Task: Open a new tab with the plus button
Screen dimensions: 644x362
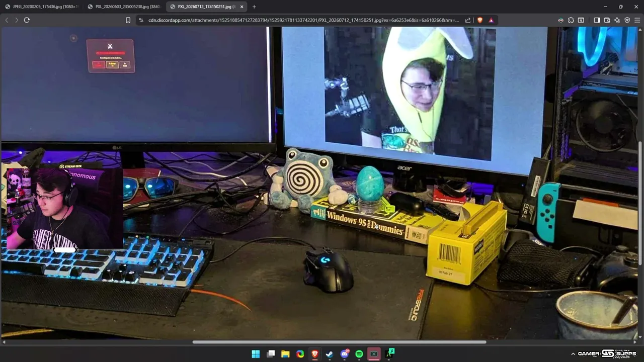Action: 254,7
